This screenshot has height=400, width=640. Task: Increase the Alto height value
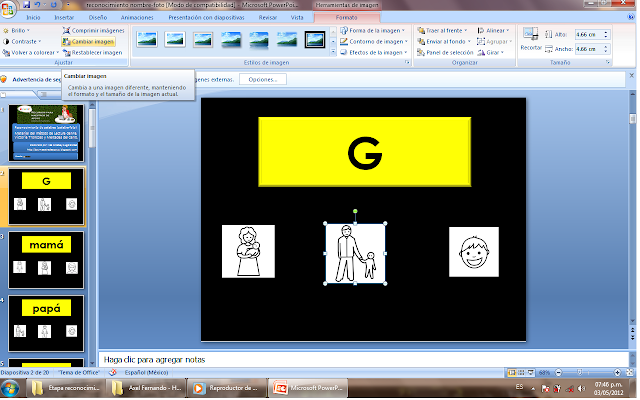[x=606, y=32]
